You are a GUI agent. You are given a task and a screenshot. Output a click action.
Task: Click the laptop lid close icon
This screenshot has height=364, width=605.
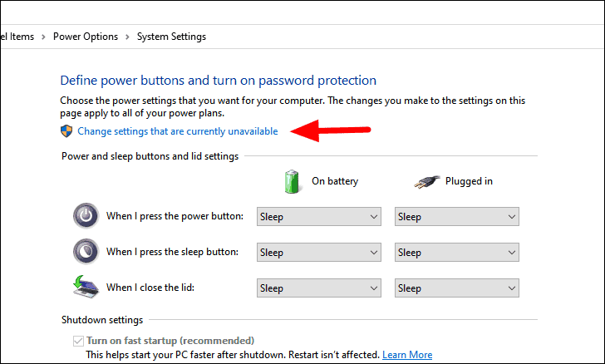coord(86,288)
